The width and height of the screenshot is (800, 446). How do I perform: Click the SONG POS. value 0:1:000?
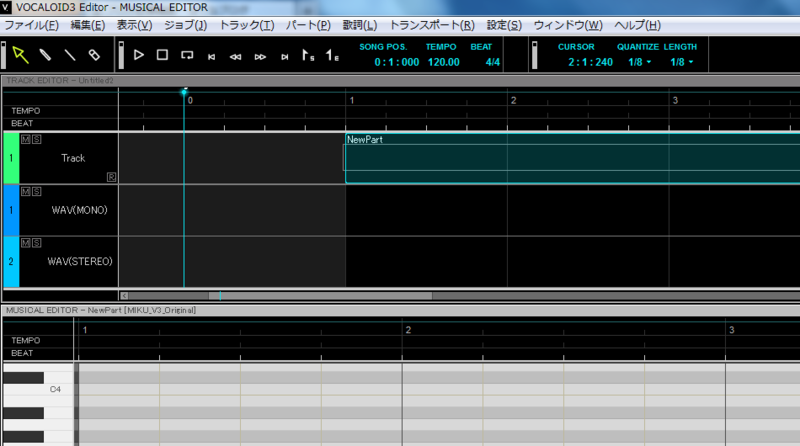[396, 62]
